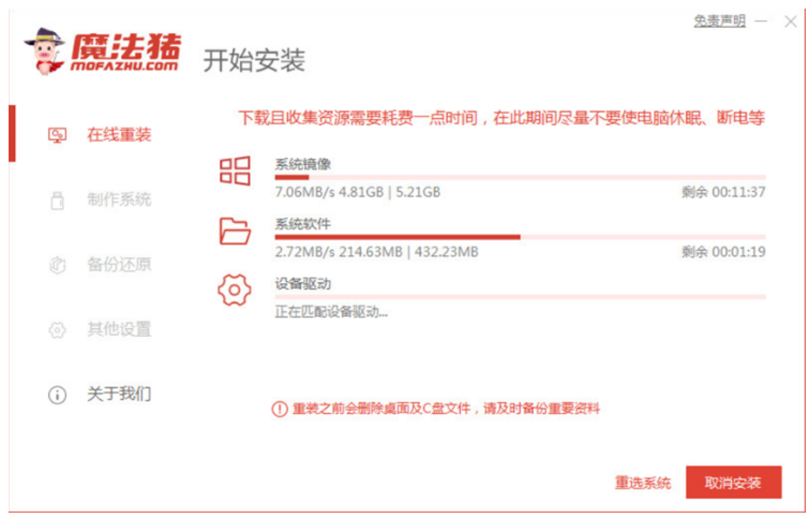Switch to the 制作系统 tab
812x520 pixels.
[x=118, y=200]
